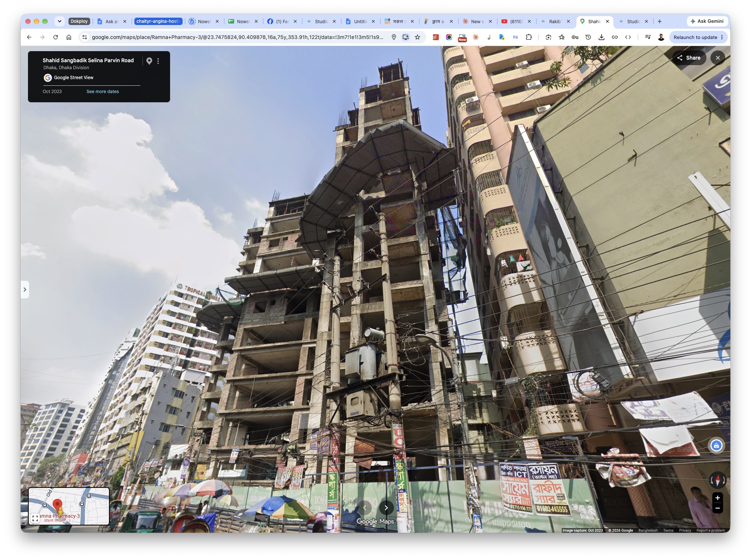Open the Chrome profile avatar

661,37
